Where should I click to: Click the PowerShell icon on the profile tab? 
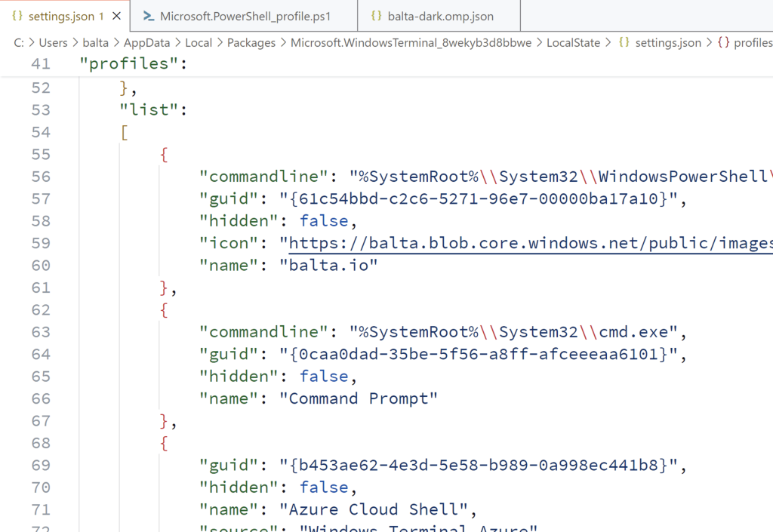coord(149,17)
